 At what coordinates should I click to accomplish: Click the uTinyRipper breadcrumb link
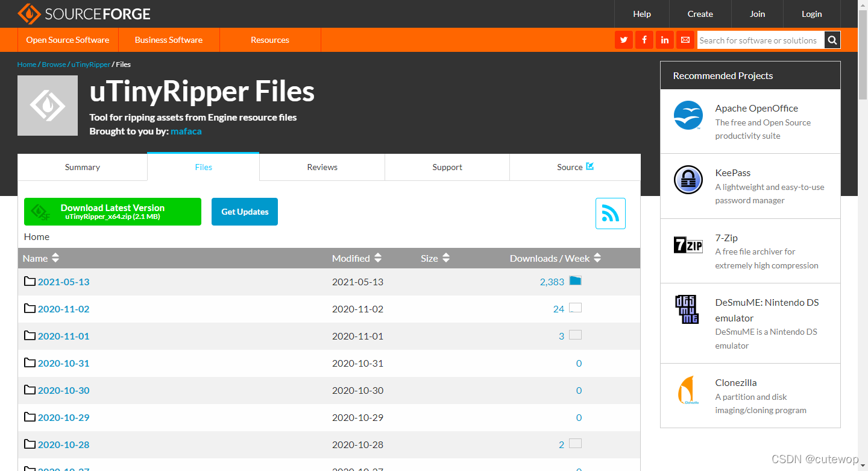(x=91, y=65)
